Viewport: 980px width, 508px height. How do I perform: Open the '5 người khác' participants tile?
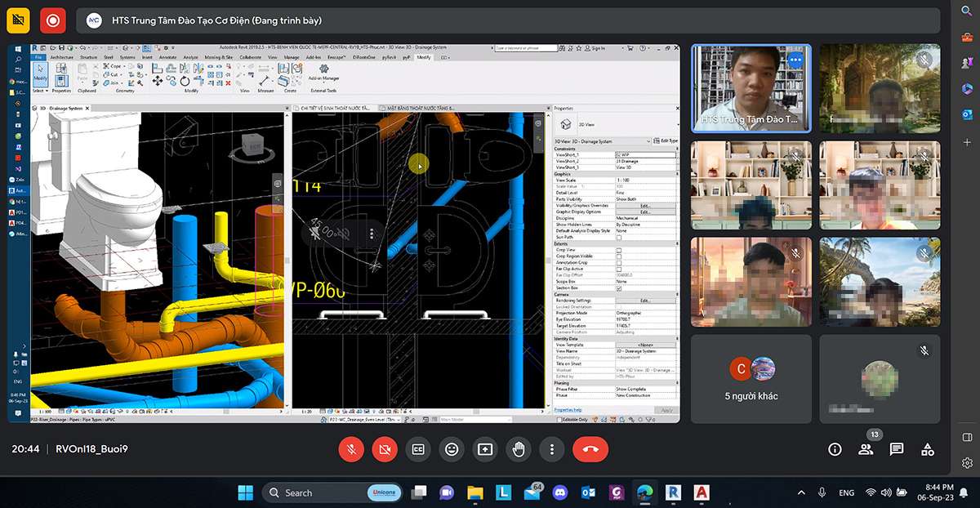(751, 379)
